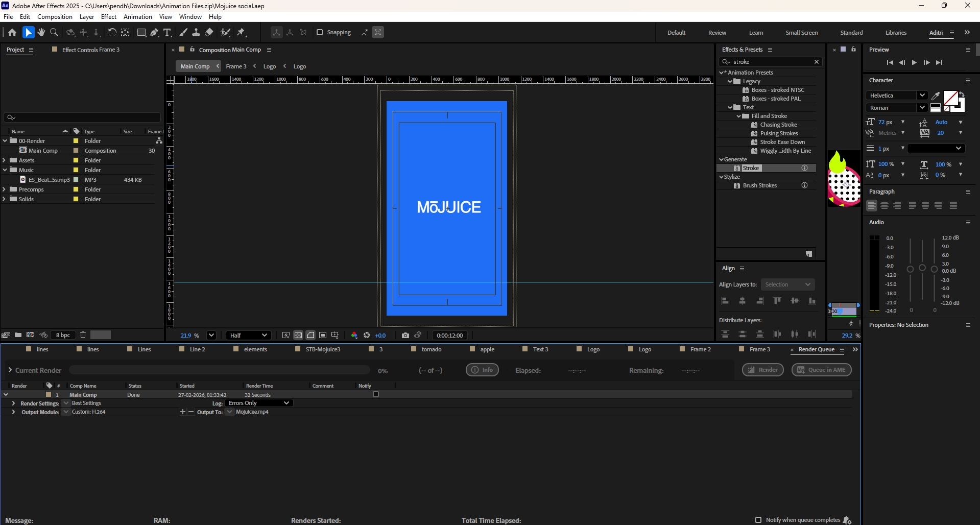Open the Composition menu
This screenshot has height=525, width=980.
point(55,17)
